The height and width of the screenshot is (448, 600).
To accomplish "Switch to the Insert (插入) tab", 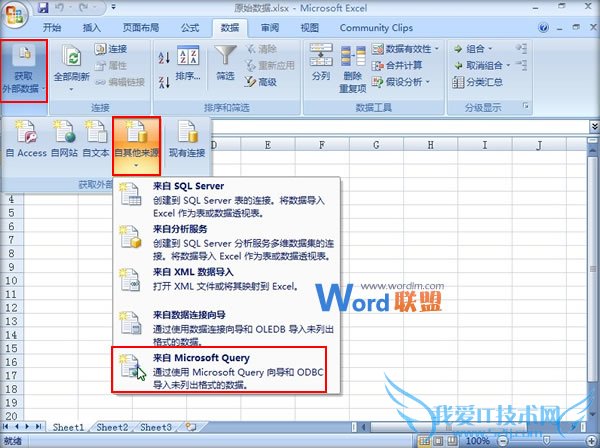I will click(91, 28).
